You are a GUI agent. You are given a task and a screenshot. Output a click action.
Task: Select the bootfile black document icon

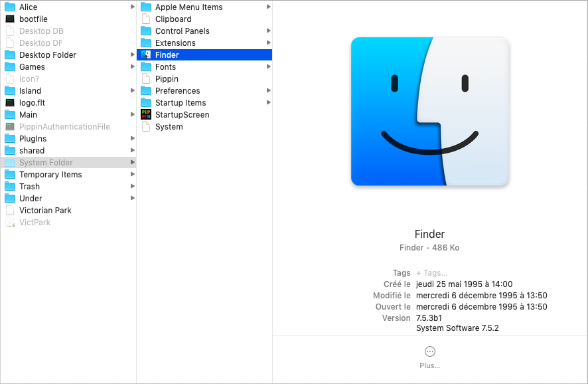[10, 19]
